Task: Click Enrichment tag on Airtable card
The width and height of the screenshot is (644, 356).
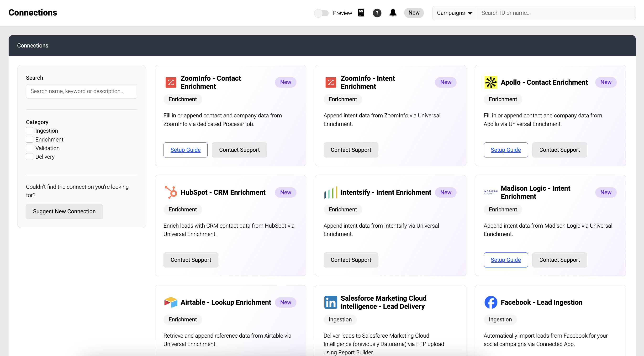Action: click(x=183, y=319)
